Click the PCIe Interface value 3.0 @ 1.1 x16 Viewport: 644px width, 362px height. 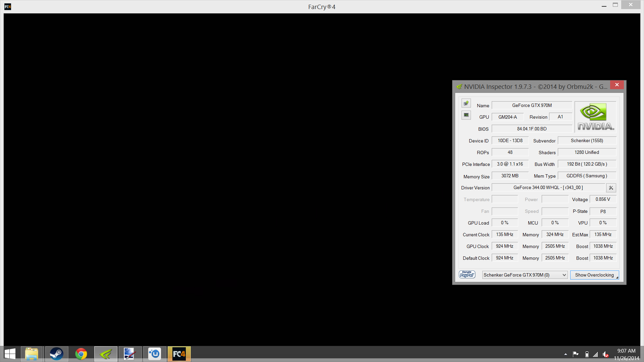pos(510,164)
